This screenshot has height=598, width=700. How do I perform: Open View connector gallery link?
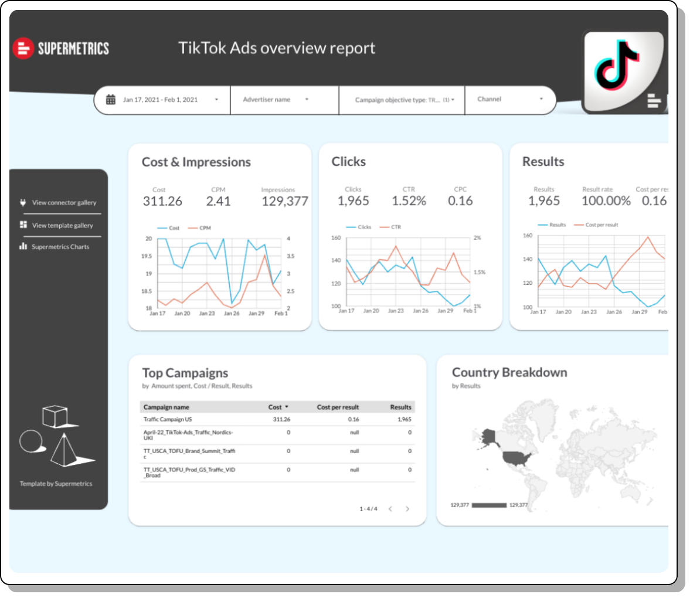click(x=64, y=203)
